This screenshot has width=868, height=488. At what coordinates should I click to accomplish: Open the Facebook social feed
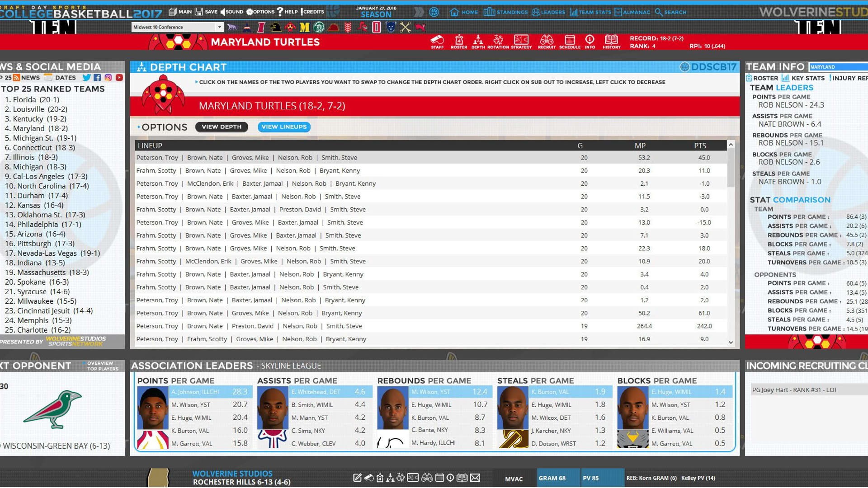(97, 78)
